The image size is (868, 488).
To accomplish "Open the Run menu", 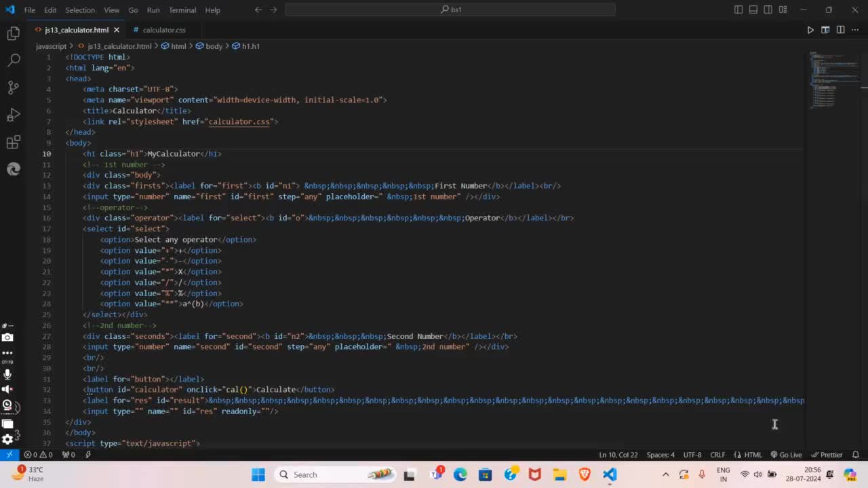I will 153,10.
